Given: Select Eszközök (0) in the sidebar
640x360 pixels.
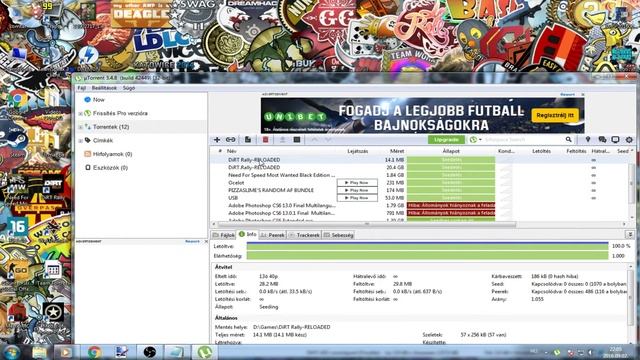Looking at the screenshot, I should tap(110, 167).
